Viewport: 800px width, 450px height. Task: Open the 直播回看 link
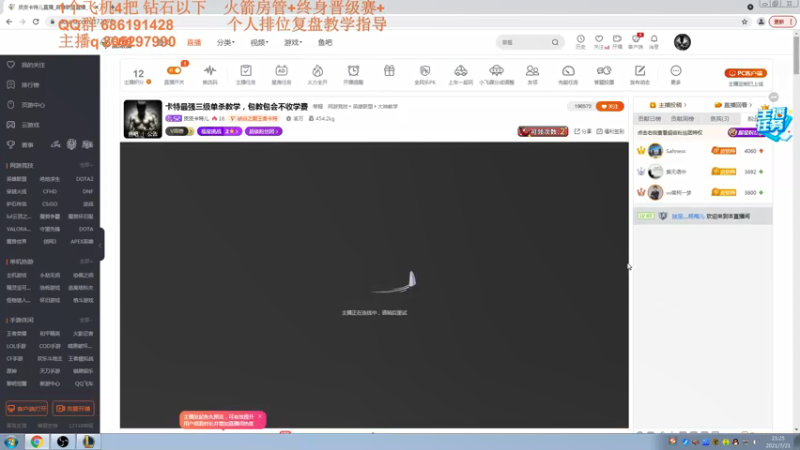[734, 105]
